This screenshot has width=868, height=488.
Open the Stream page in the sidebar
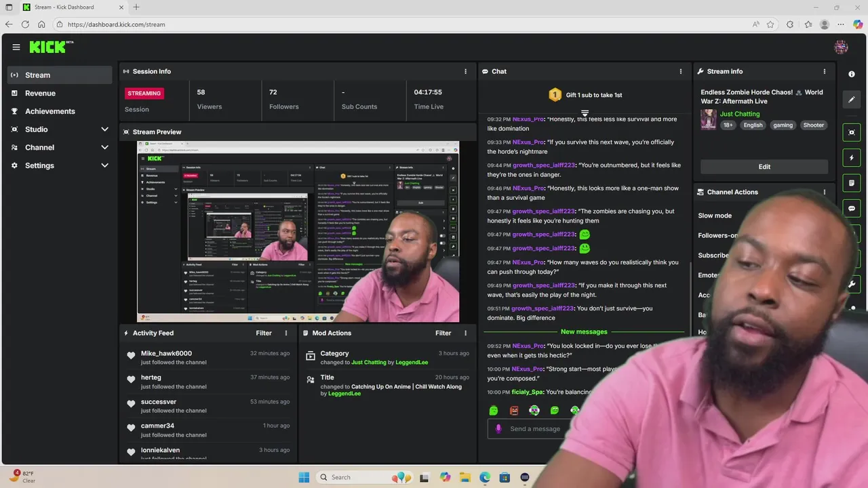pos(60,75)
